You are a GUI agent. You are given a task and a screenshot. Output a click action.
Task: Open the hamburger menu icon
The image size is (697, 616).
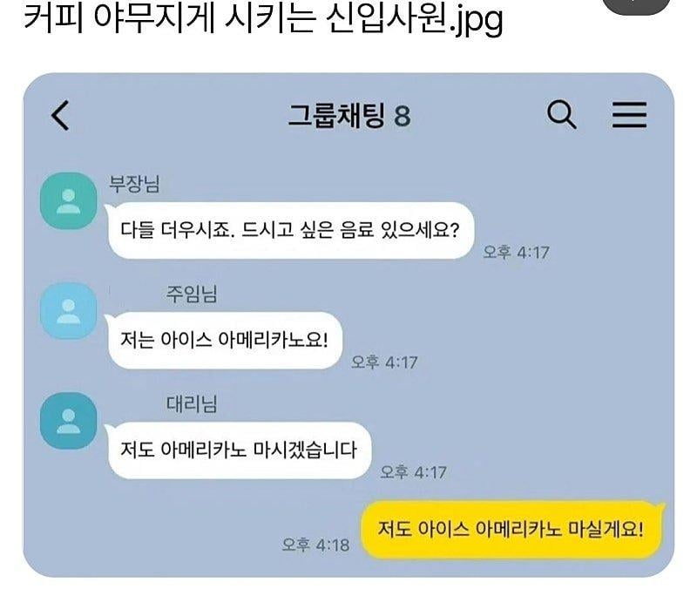629,115
